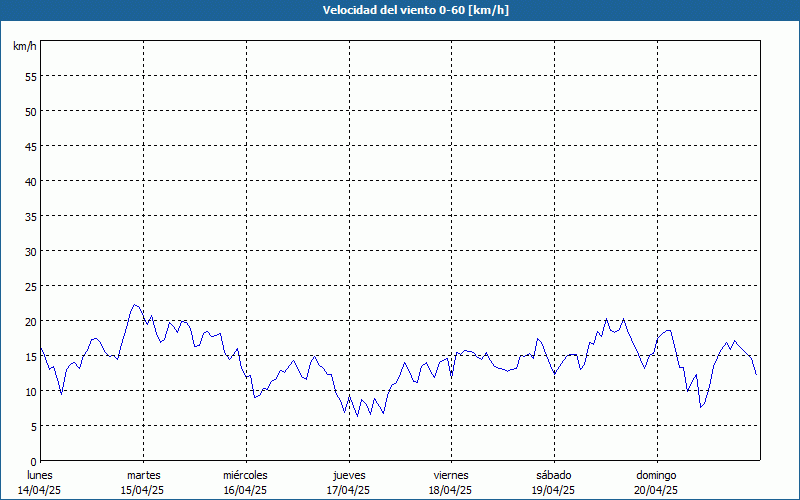
Task: Click the chart title 'Velocidad del viento 0-60'
Action: pos(393,10)
